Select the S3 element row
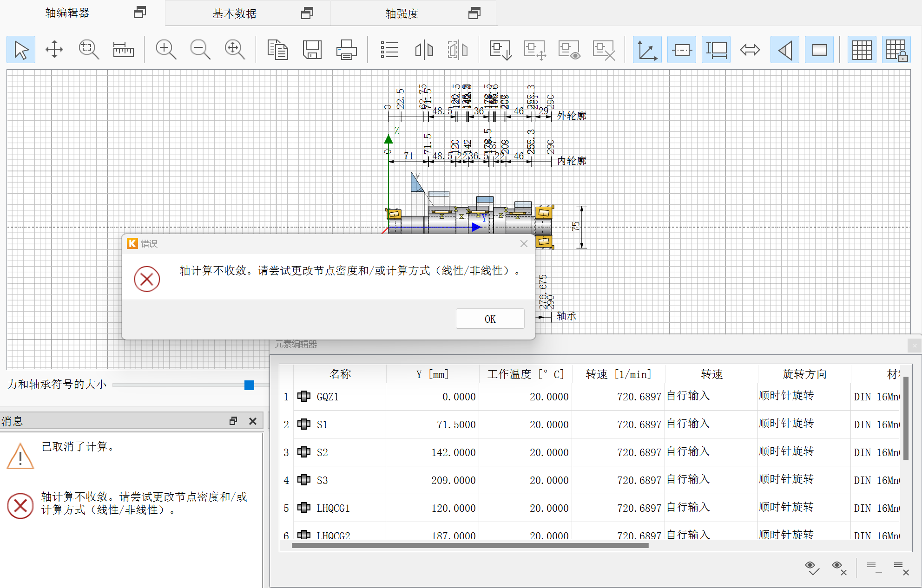Screen dimensions: 922x588 click(x=589, y=480)
